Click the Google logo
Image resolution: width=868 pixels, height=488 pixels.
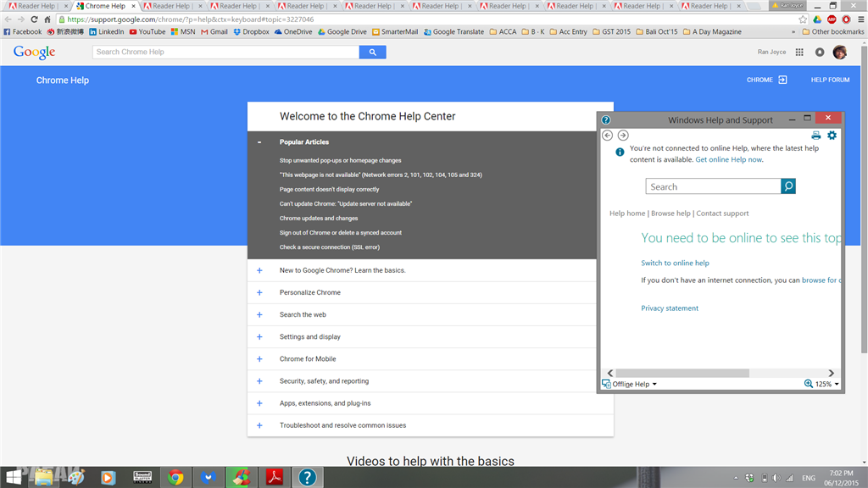tap(34, 52)
